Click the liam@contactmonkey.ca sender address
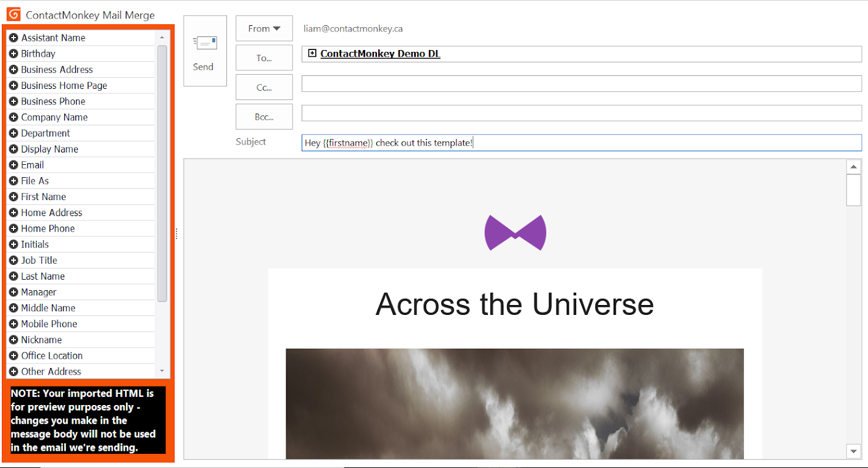Viewport: 868px width, 468px height. pyautogui.click(x=353, y=28)
